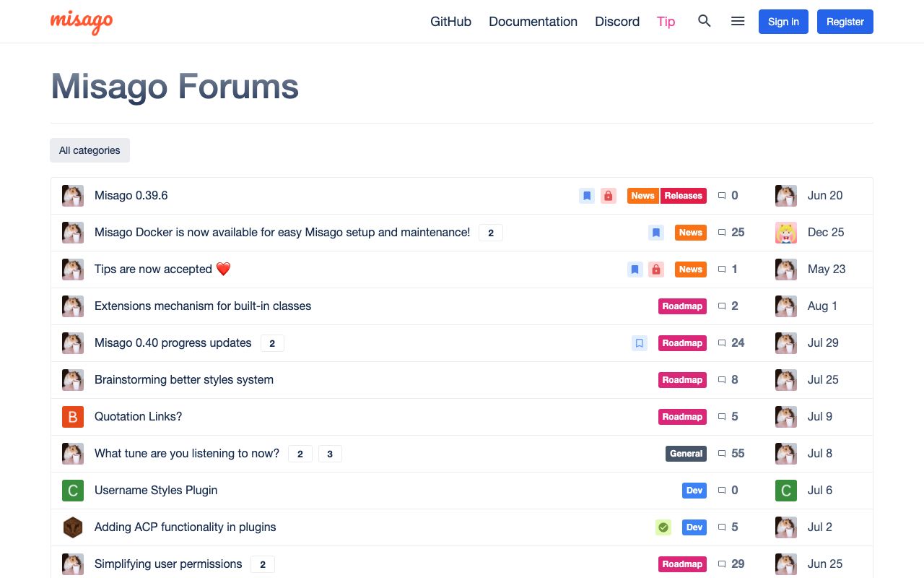924x578 pixels.
Task: Go to GitHub nav link
Action: pos(451,22)
